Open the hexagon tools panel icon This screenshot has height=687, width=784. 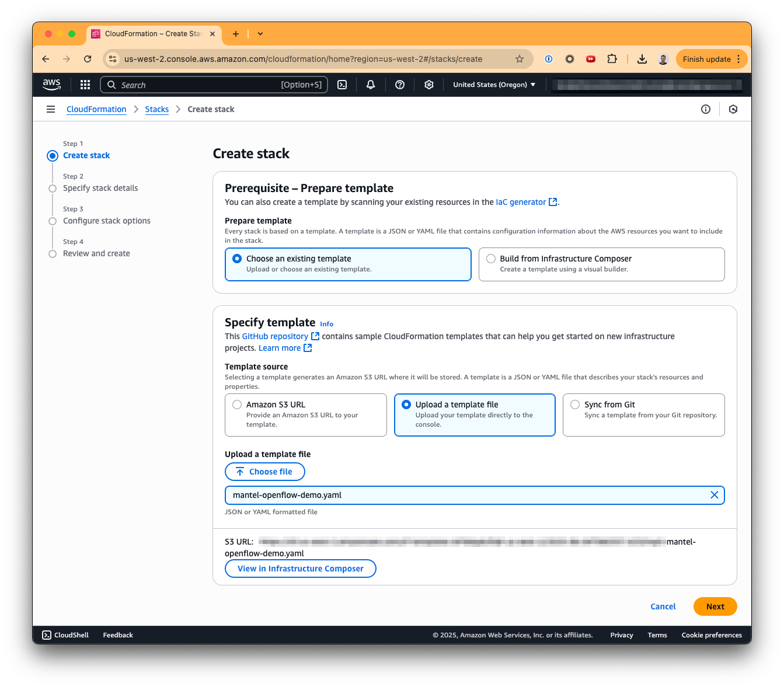(x=733, y=109)
